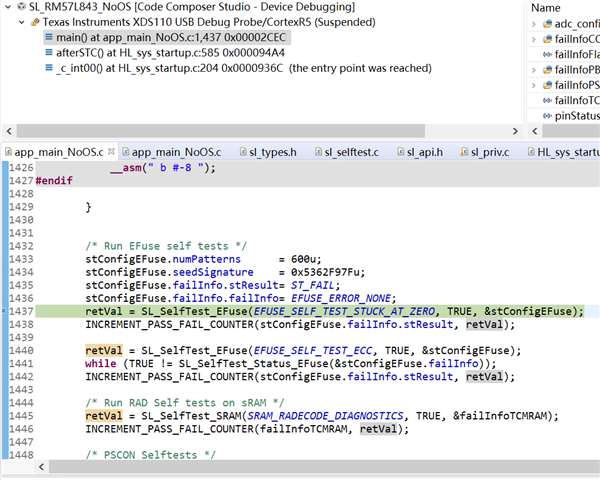Click the EFUSE_SELF_TEST_ECC argument on line 1440
The image size is (600, 480).
313,350
